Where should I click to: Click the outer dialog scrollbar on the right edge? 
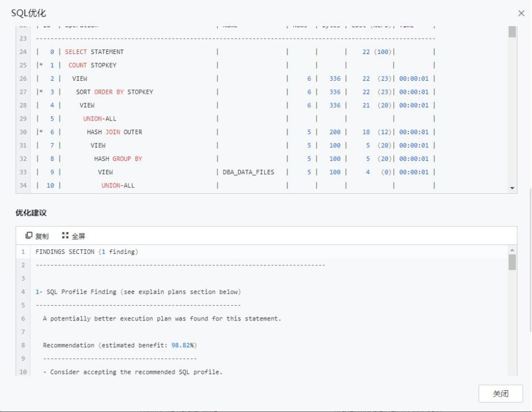[529, 227]
